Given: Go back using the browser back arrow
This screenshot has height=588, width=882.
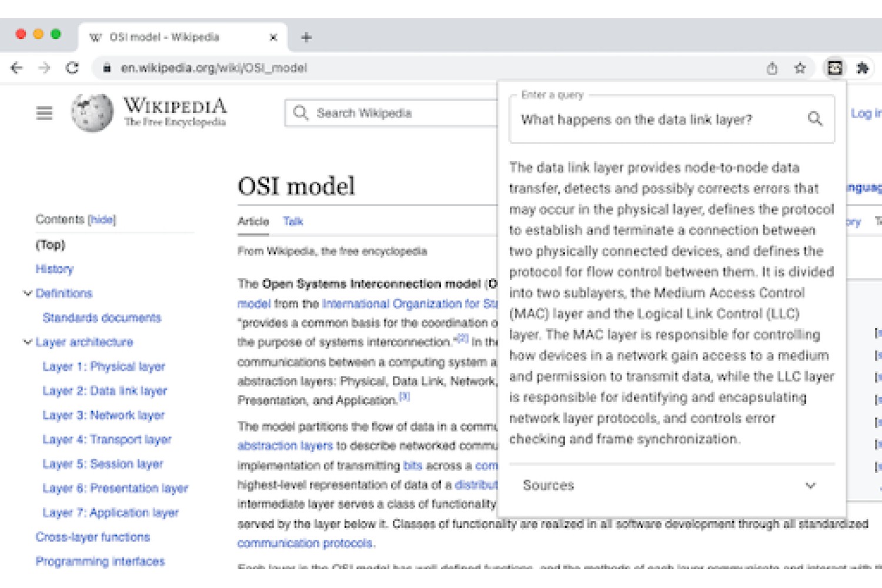Looking at the screenshot, I should (16, 68).
